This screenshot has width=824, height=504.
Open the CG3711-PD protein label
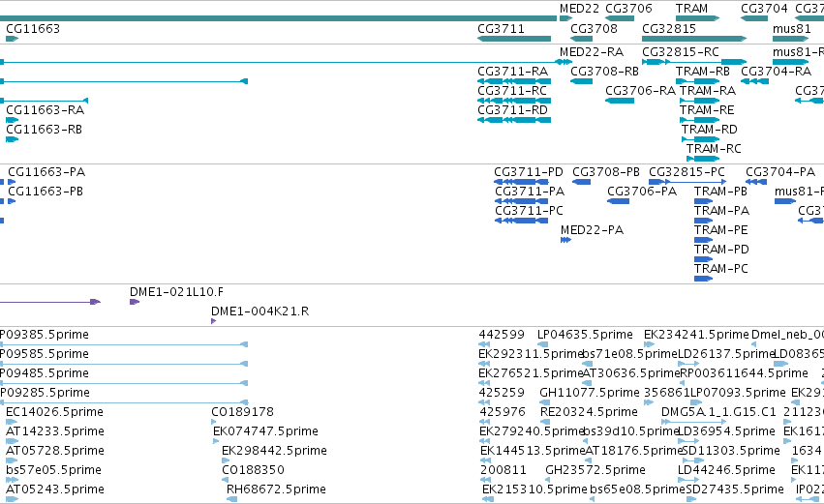click(x=528, y=172)
